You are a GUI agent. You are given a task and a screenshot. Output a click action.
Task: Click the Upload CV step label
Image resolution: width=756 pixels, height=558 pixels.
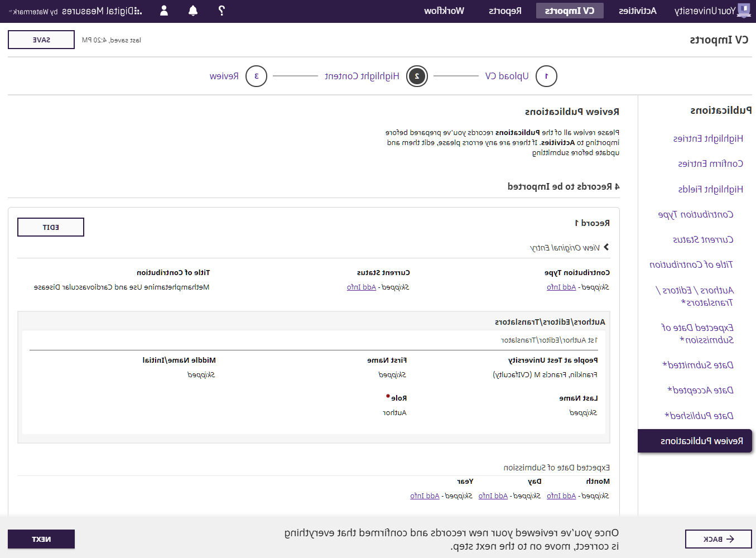click(507, 76)
